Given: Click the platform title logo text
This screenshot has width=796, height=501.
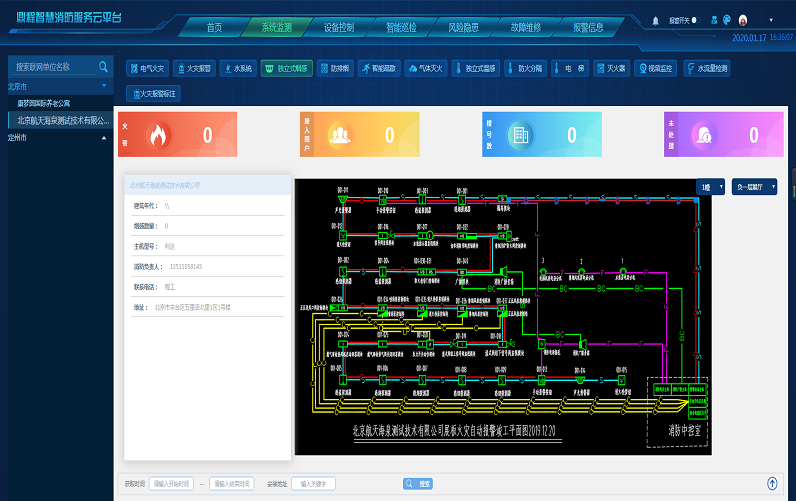Looking at the screenshot, I should point(69,17).
